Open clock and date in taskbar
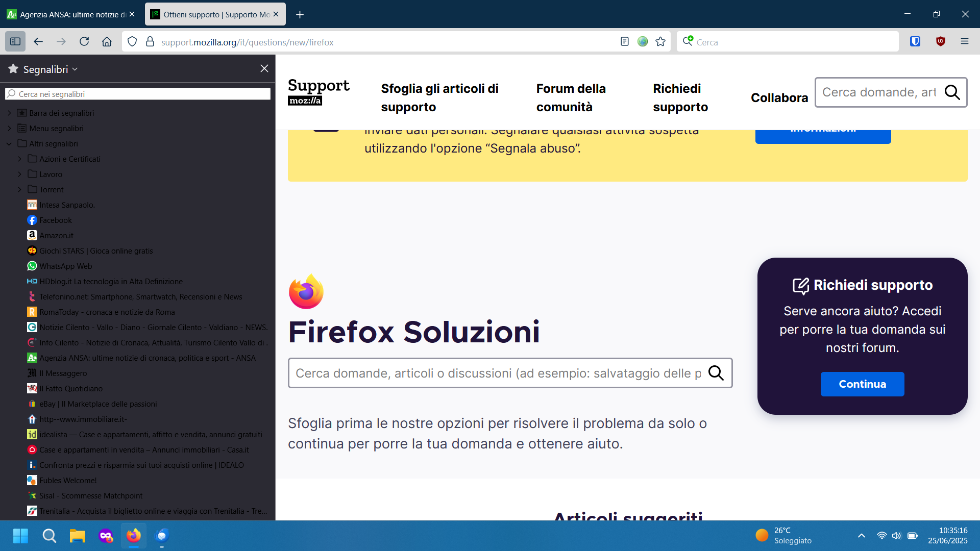The width and height of the screenshot is (980, 551). pos(947,536)
